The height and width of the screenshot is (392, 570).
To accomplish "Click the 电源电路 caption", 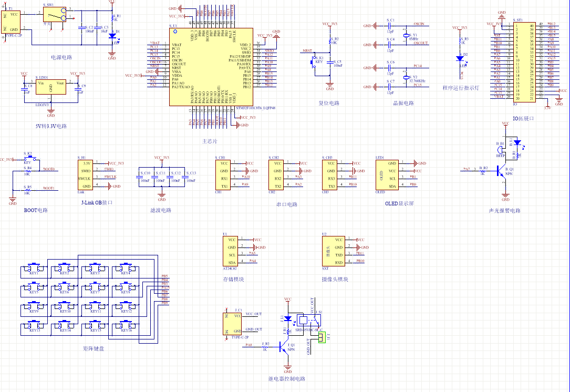I will (x=61, y=57).
